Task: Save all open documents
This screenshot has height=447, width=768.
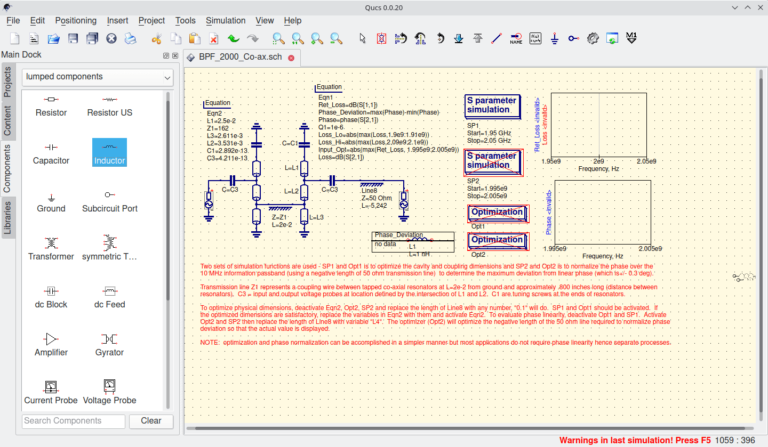Action: 92,38
